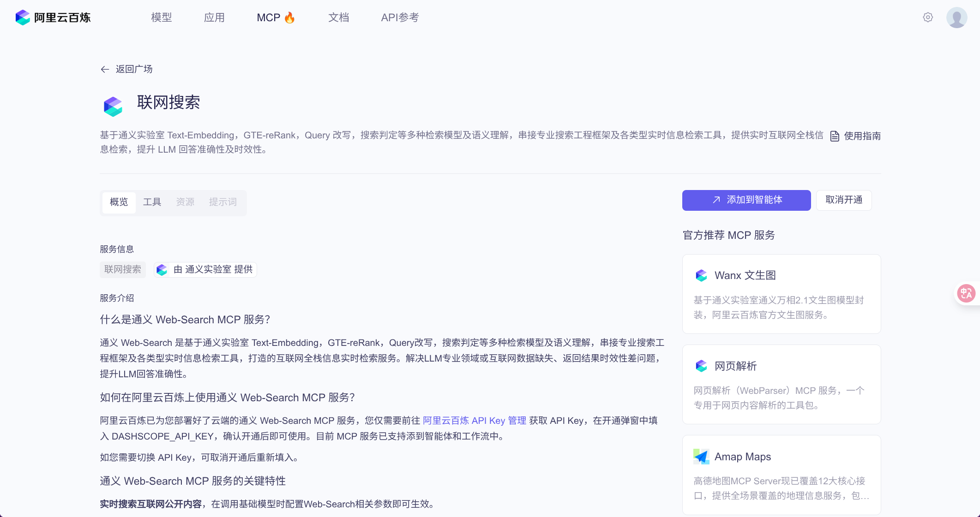Click the Amap Maps paper-plane icon
Screen dimensions: 980x517
(701, 457)
